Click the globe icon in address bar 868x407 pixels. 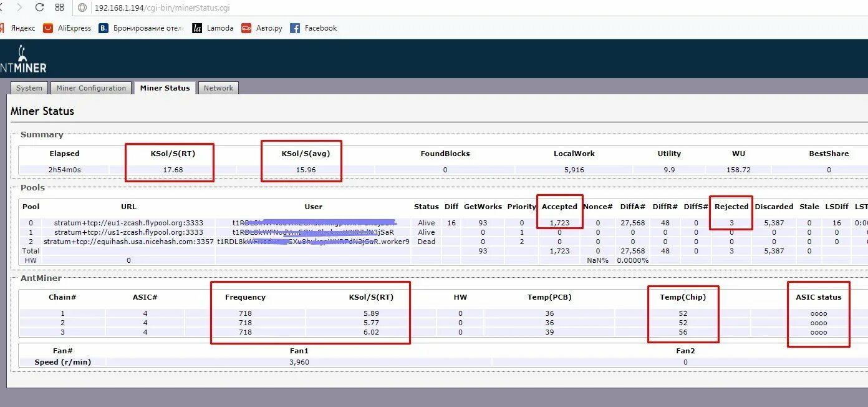(83, 8)
